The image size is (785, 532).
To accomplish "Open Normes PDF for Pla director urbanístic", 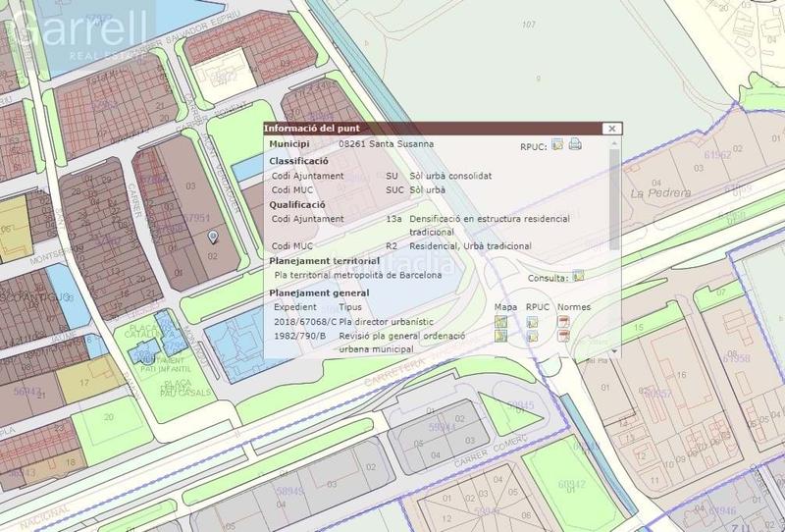I will (x=564, y=322).
